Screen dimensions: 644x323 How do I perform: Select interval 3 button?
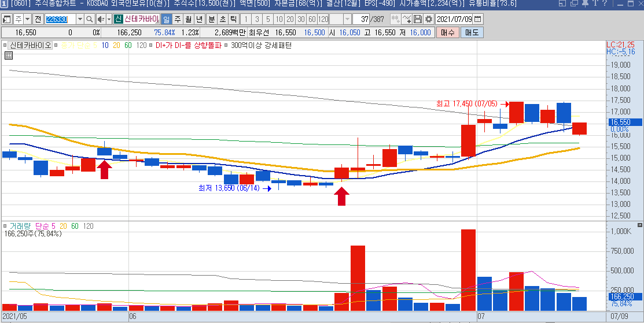point(257,19)
